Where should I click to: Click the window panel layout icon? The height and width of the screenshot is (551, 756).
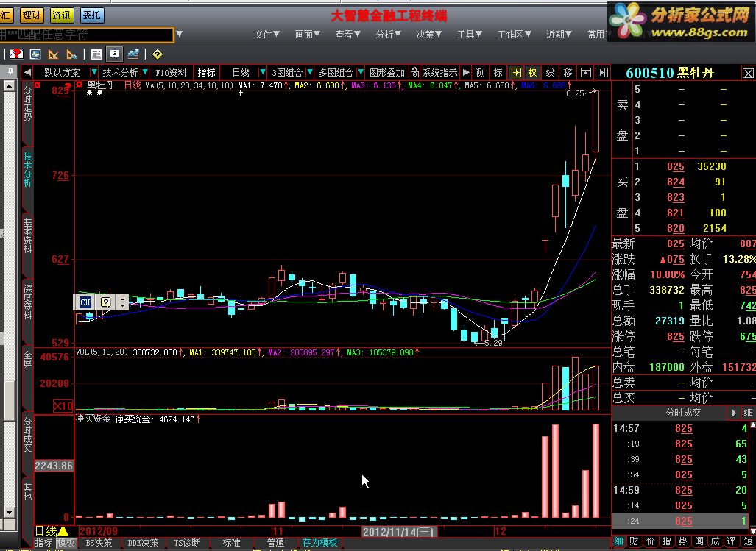pyautogui.click(x=586, y=73)
